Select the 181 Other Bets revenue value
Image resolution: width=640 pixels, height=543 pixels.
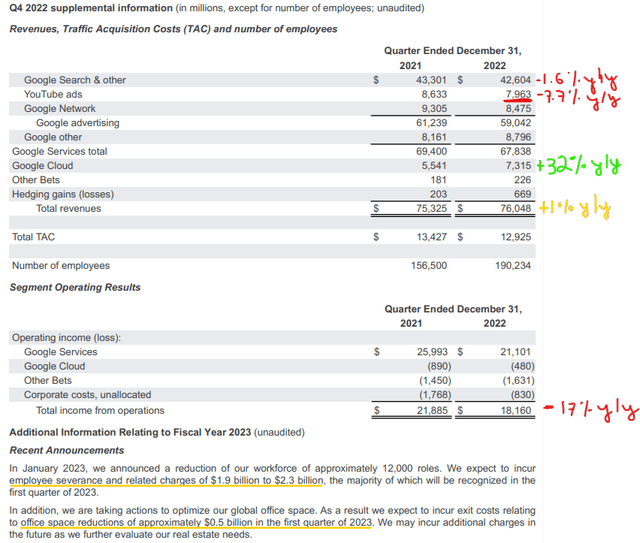point(438,180)
